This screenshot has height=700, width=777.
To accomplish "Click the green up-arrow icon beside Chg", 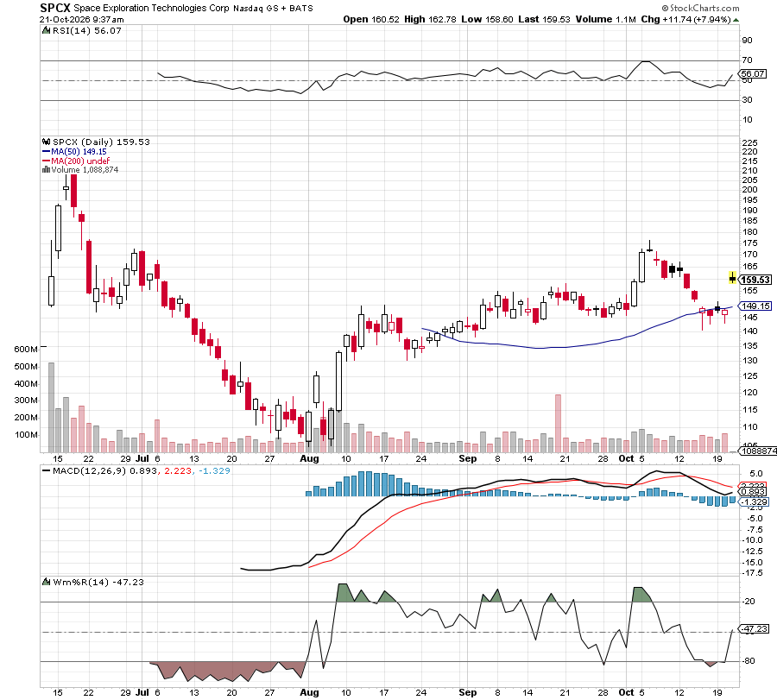I will tap(736, 20).
